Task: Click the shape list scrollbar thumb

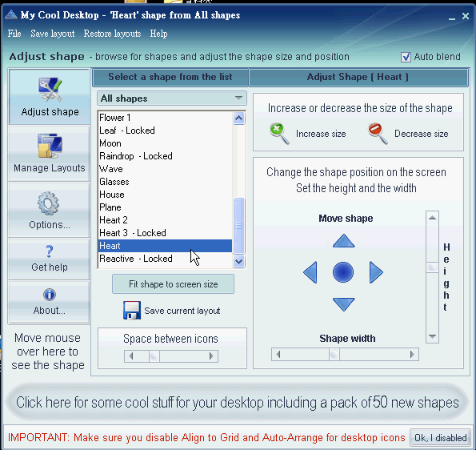Action: (239, 226)
